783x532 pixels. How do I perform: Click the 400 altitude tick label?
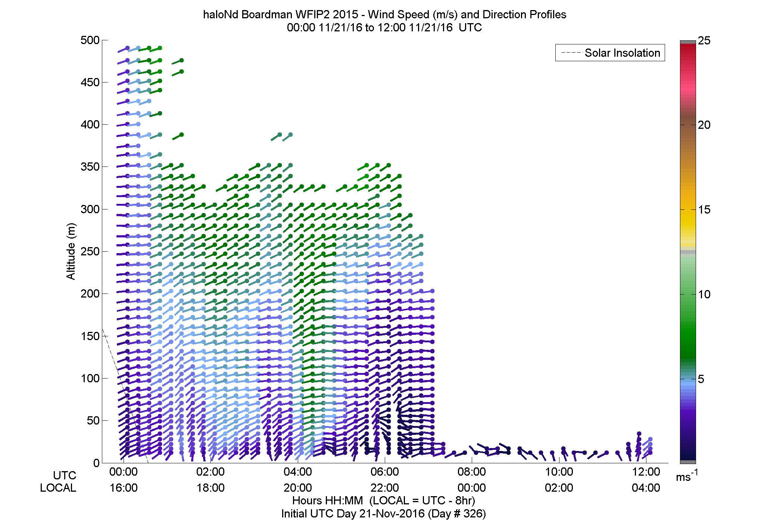coord(90,125)
